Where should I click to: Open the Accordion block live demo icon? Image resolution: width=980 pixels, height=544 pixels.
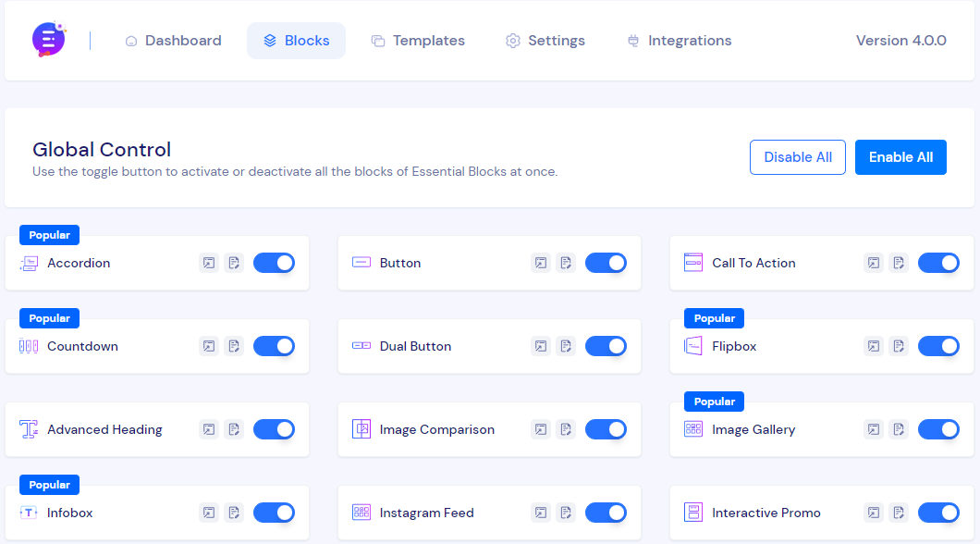(208, 263)
